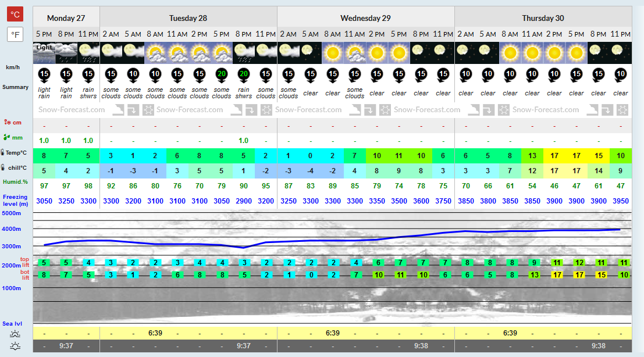Click Tuesday 8 AM partly cloudy sun icon
Viewport: 644px width, 357px height.
(155, 53)
